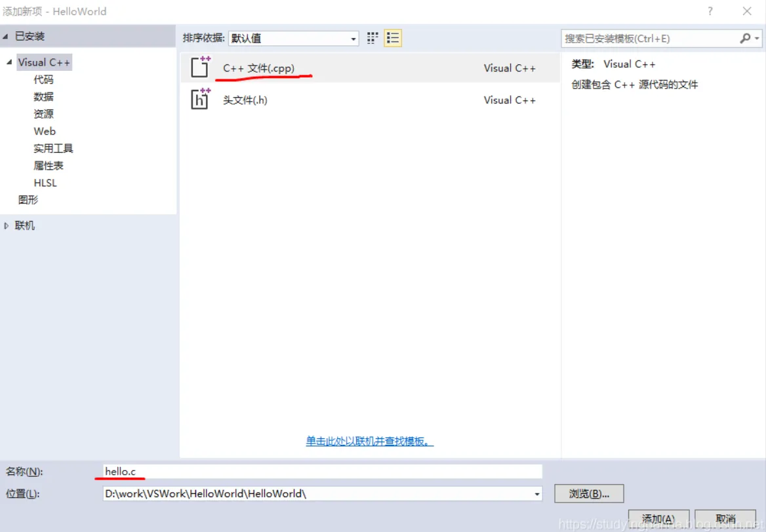766x532 pixels.
Task: Select the C++ 文件(.cpp) template
Action: [x=370, y=68]
